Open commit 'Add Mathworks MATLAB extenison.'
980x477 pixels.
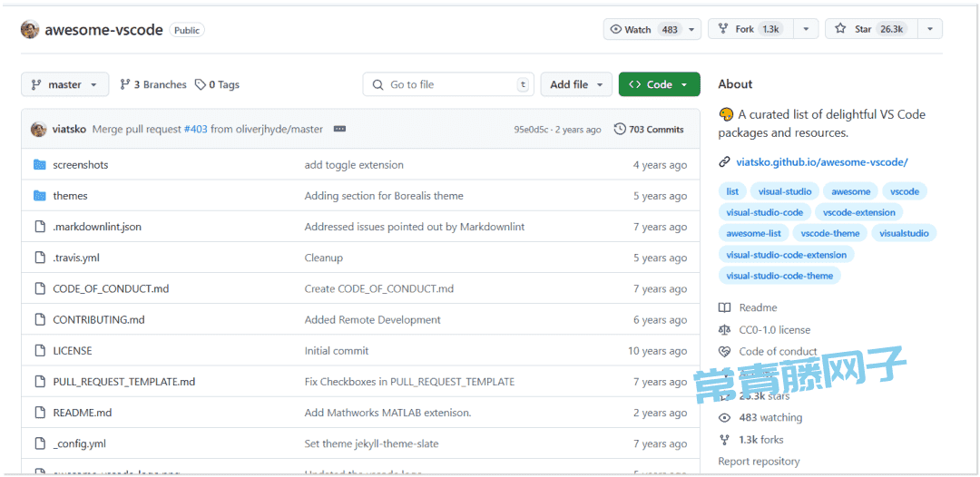(x=387, y=413)
